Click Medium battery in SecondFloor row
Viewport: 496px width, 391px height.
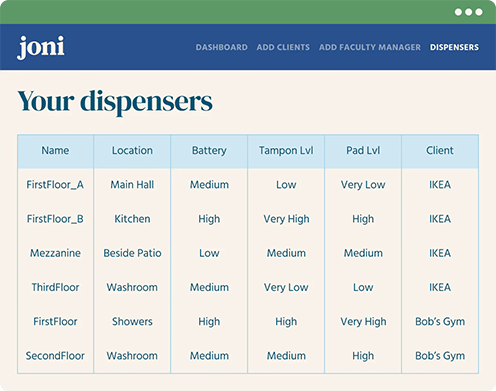(209, 356)
